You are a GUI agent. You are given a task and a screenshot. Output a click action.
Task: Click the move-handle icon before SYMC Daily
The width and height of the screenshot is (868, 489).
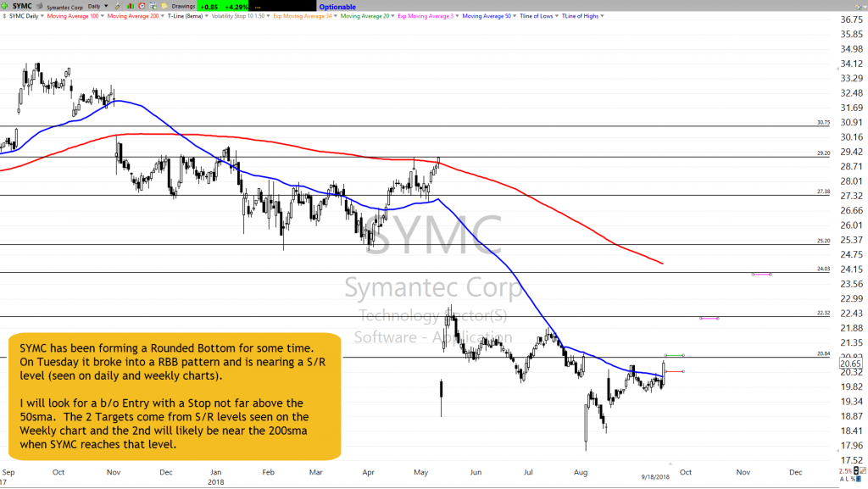(4, 16)
